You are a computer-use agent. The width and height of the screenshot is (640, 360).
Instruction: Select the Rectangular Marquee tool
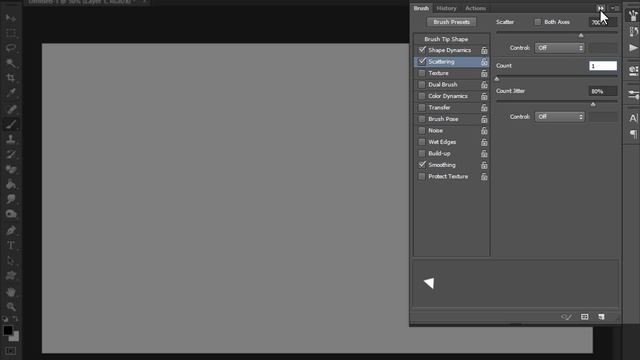pyautogui.click(x=11, y=33)
